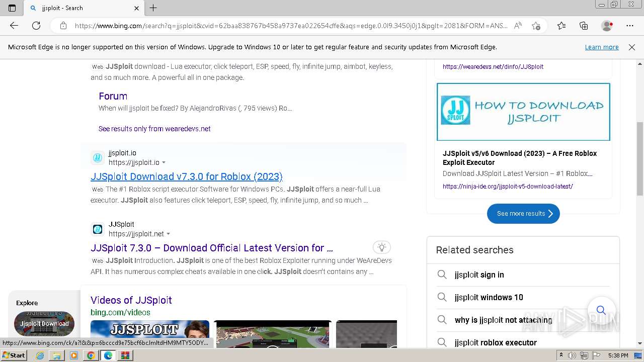Open the network tray icon

(584, 355)
